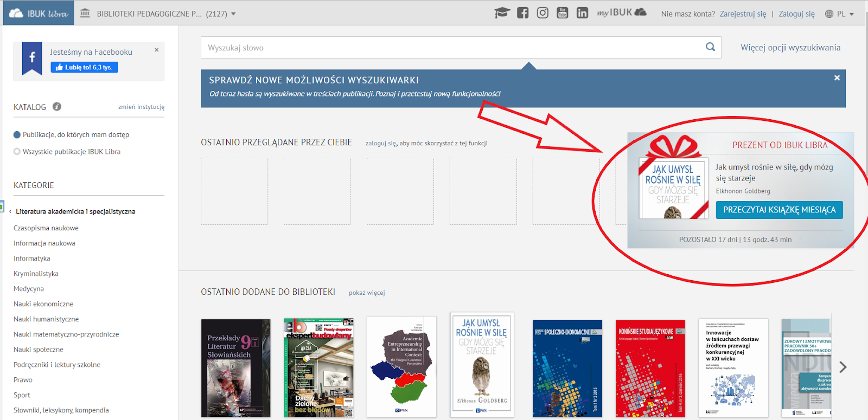The height and width of the screenshot is (420, 868).
Task: Show next recently added books arrow
Action: (x=843, y=367)
